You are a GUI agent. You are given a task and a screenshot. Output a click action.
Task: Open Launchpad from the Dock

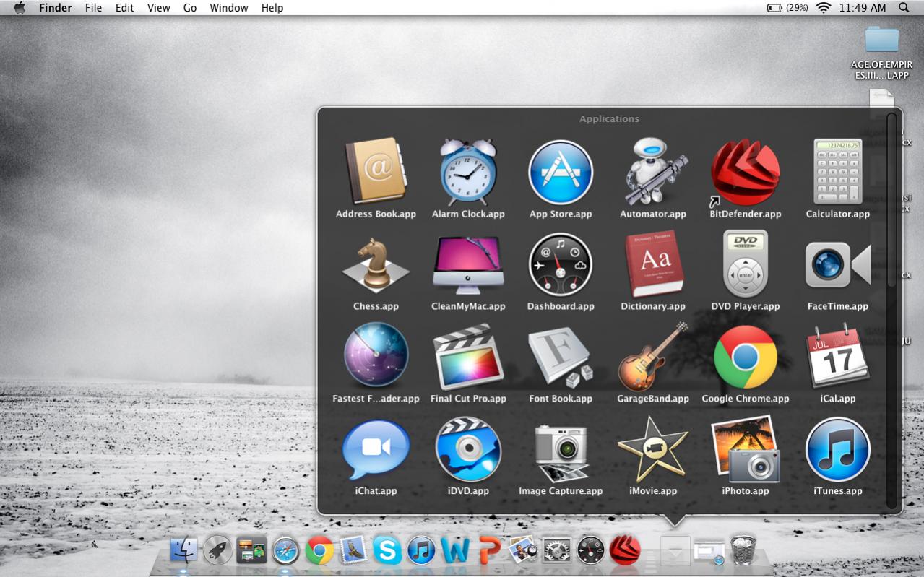tap(217, 550)
